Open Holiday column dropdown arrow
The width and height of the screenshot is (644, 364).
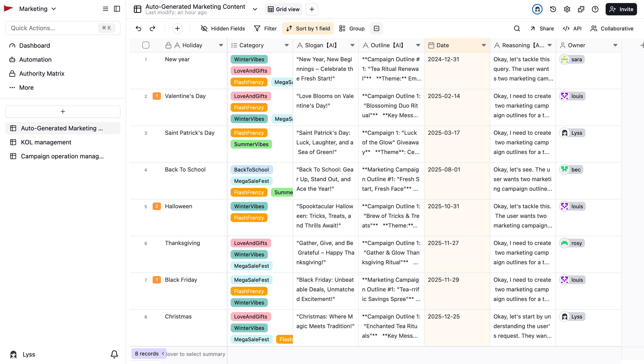[221, 45]
